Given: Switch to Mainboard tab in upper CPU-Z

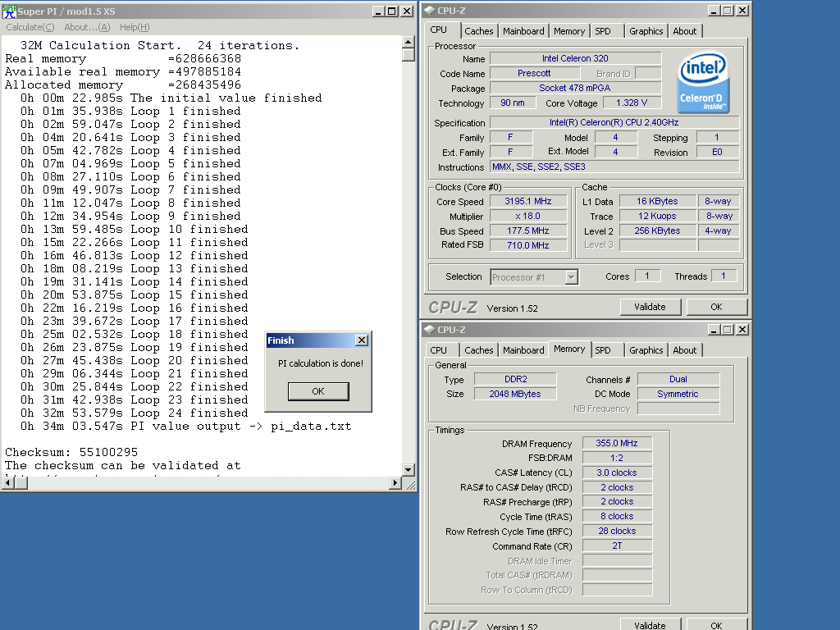Looking at the screenshot, I should (523, 31).
